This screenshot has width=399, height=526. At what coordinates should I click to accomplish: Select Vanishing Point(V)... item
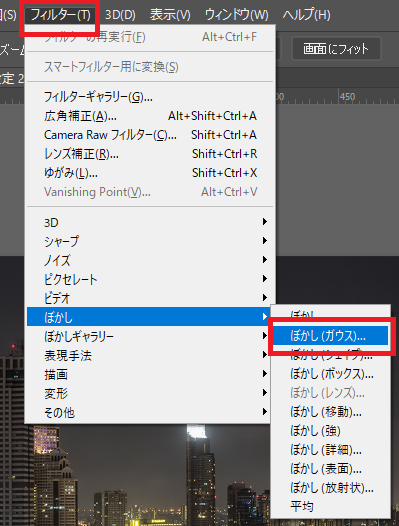[x=150, y=192]
